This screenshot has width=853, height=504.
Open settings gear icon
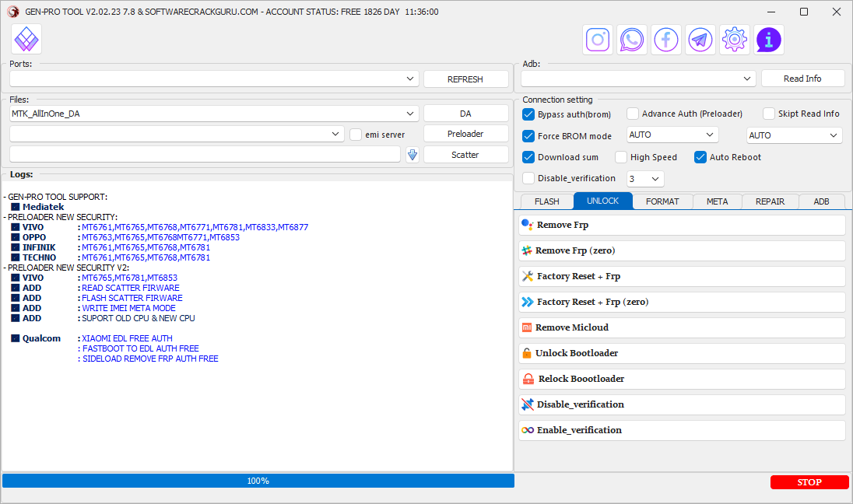coord(735,39)
